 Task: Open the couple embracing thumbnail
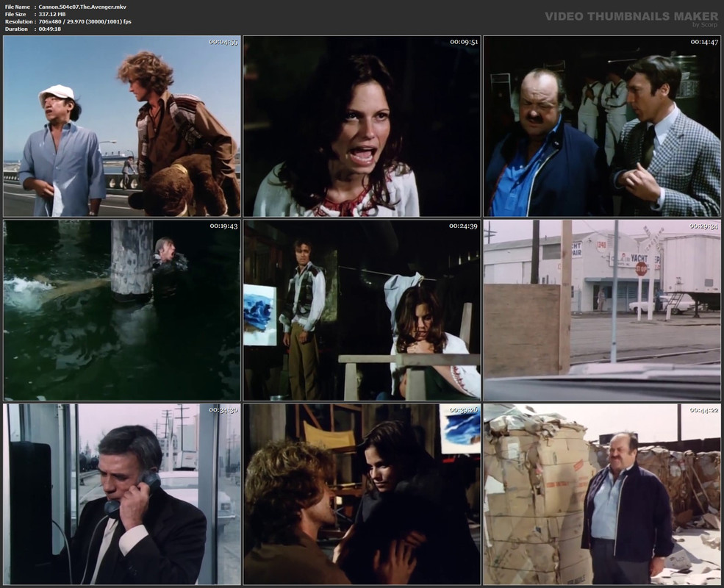click(x=362, y=495)
